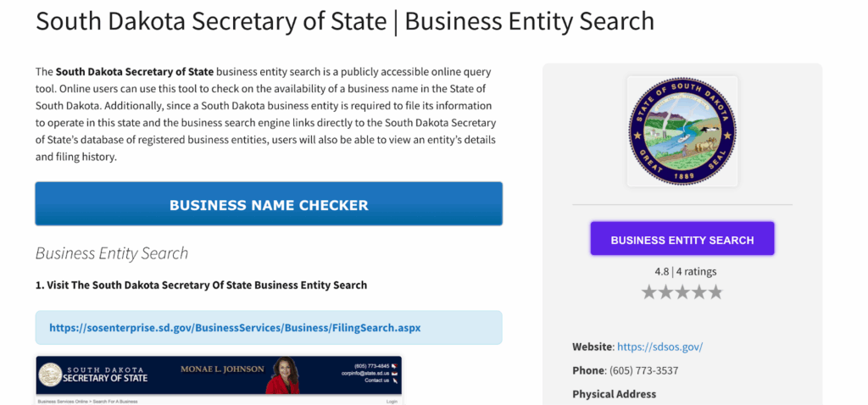Viewport: 868px width, 405px height.
Task: Visit the sdsos.gov website link
Action: coord(659,347)
